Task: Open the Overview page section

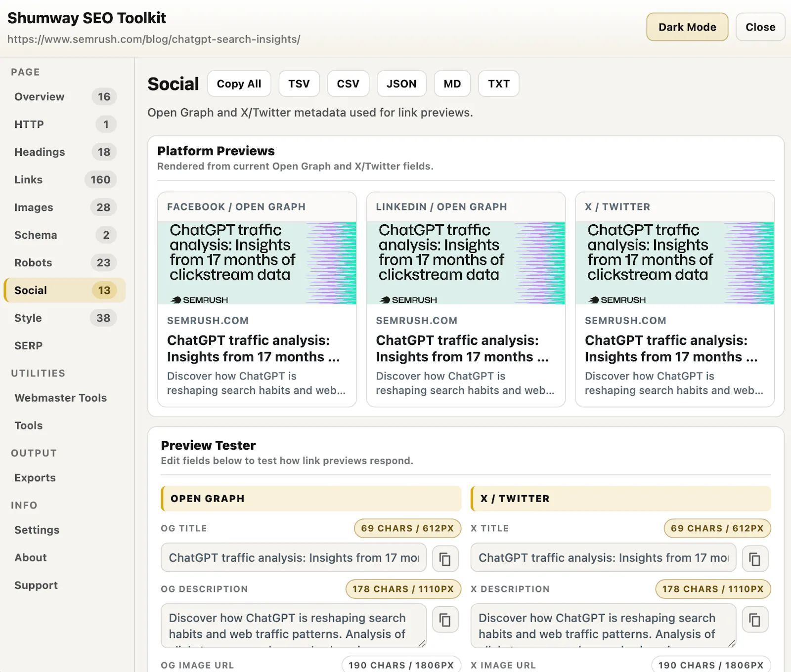Action: [x=64, y=97]
